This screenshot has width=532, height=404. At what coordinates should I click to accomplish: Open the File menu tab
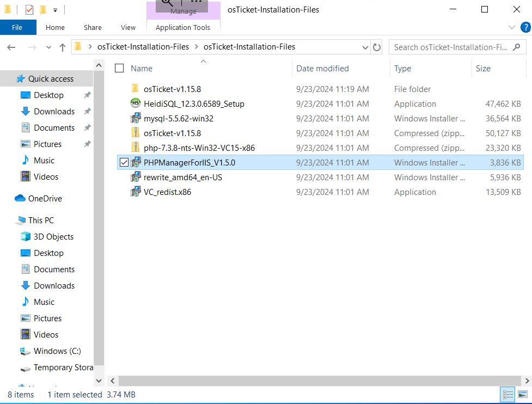(x=17, y=27)
